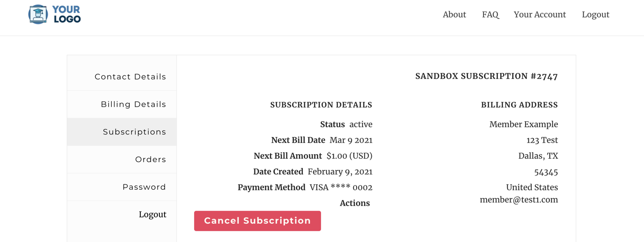
Task: Click the member@test1.com email address
Action: coord(519,200)
